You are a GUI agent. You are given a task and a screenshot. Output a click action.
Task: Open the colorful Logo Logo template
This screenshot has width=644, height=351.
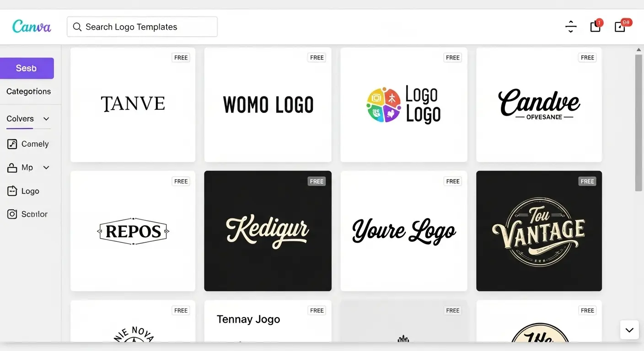403,105
